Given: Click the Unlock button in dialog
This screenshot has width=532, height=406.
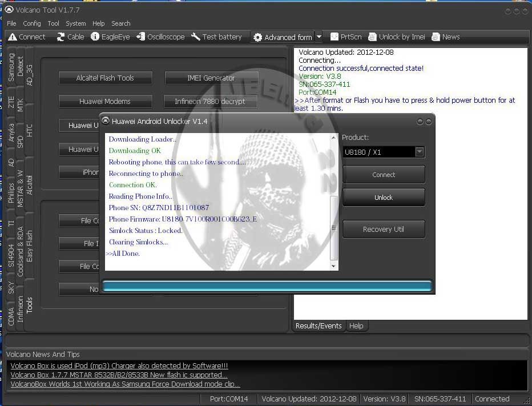Looking at the screenshot, I should tap(384, 197).
